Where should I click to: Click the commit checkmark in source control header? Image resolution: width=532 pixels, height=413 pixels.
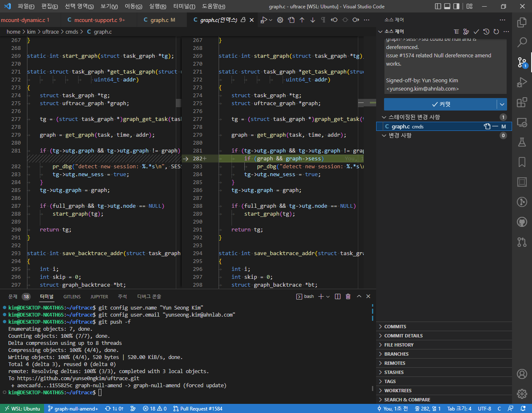[x=476, y=32]
